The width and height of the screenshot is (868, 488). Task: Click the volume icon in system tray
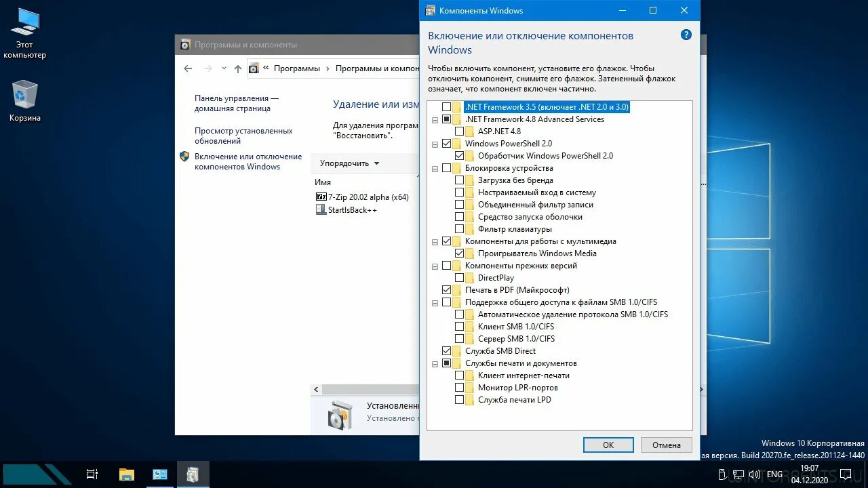(x=755, y=474)
